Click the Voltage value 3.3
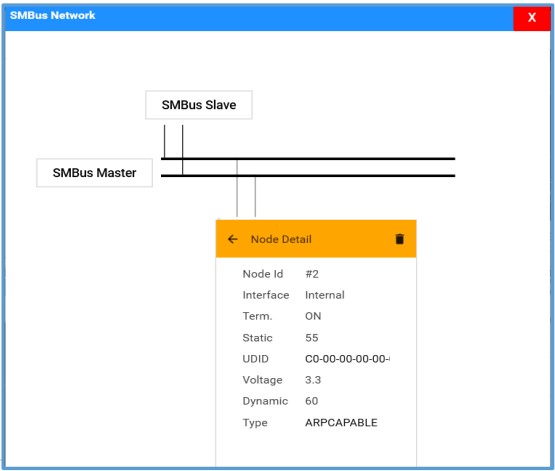Image resolution: width=555 pixels, height=471 pixels. 313,380
